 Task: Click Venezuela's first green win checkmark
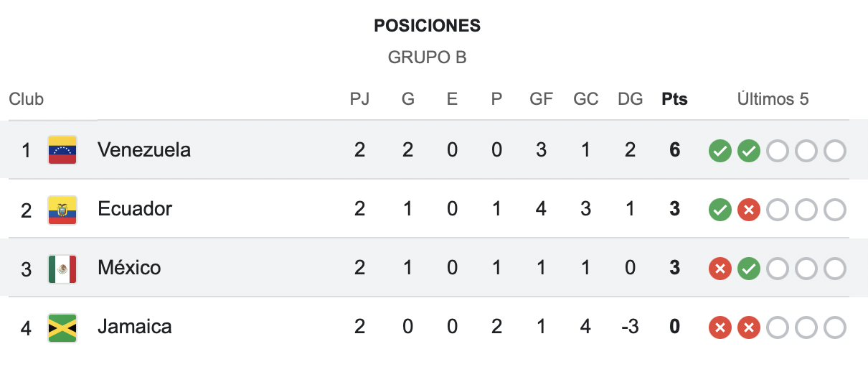pyautogui.click(x=720, y=151)
